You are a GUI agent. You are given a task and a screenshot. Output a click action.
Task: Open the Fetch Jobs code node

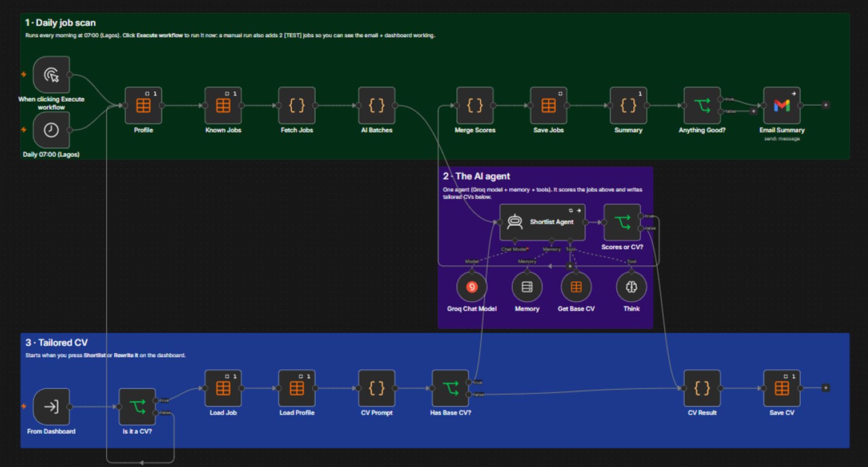297,105
